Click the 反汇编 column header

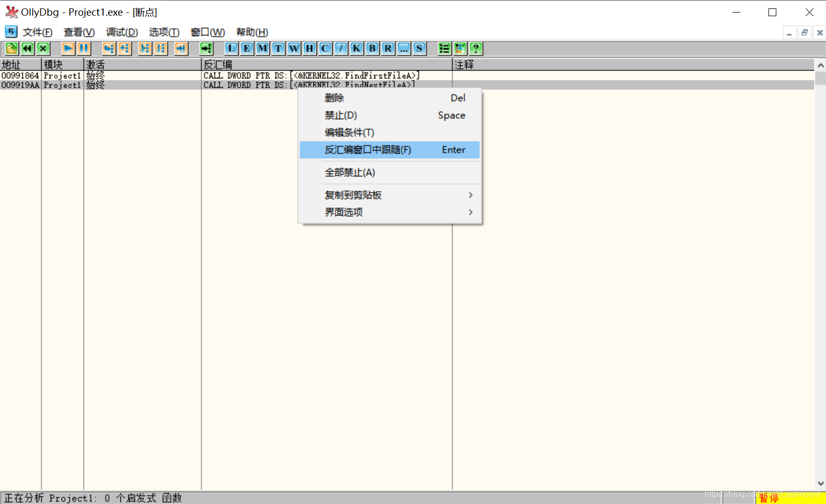[x=327, y=65]
